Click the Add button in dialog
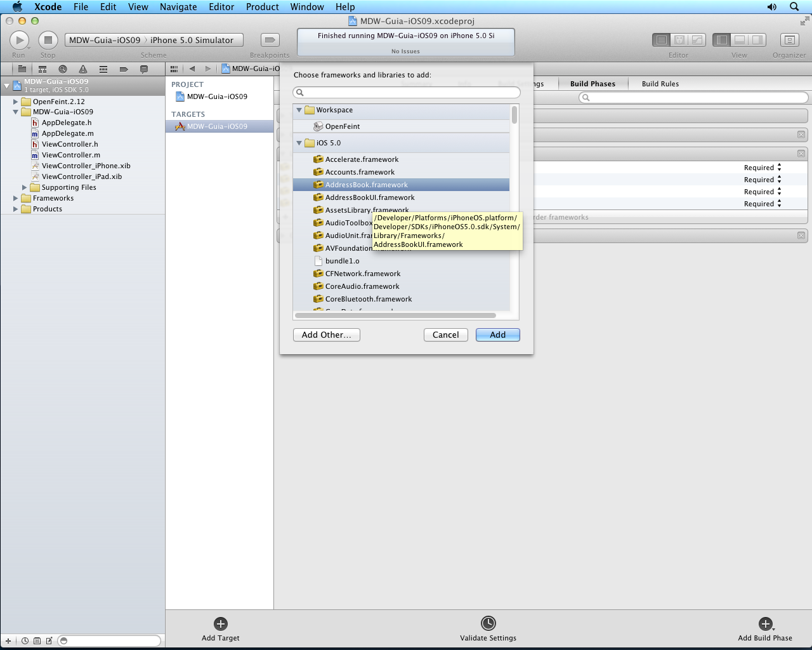Viewport: 812px width, 650px height. click(498, 335)
